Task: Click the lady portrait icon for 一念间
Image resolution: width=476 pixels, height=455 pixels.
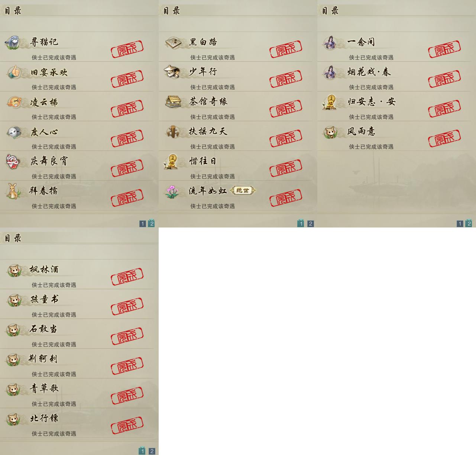Action: pyautogui.click(x=330, y=42)
